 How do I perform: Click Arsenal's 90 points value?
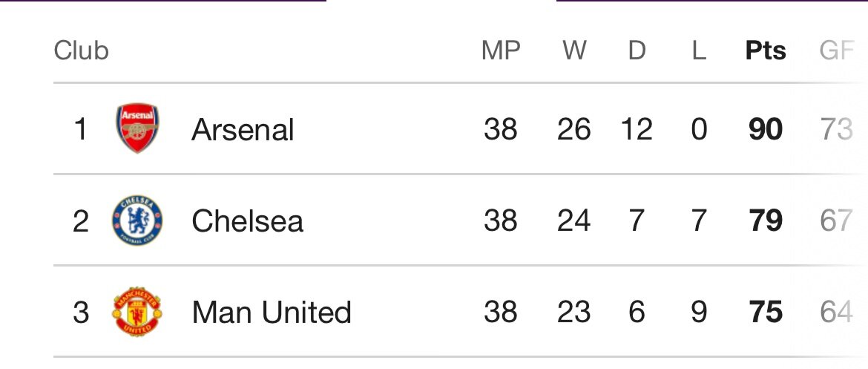point(766,130)
